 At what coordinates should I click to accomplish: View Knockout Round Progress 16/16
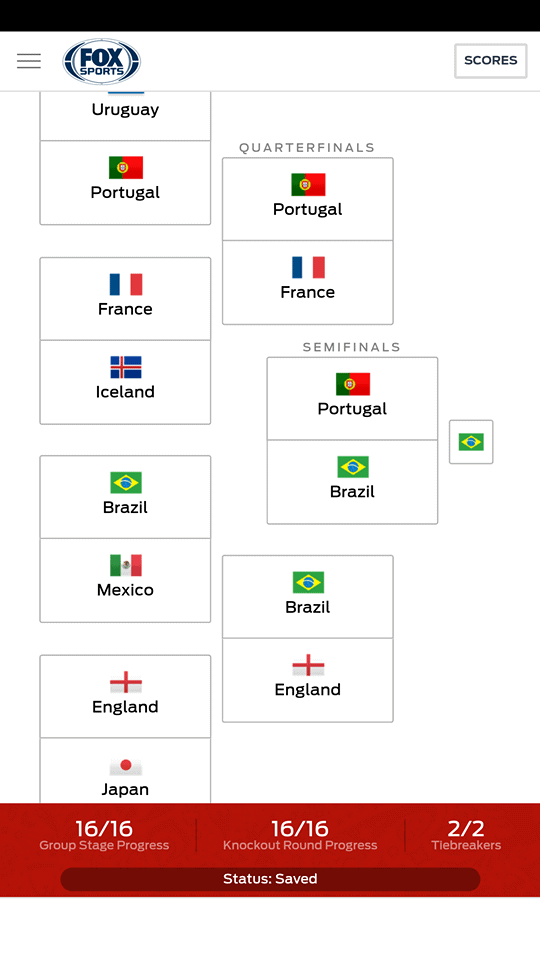pos(300,835)
